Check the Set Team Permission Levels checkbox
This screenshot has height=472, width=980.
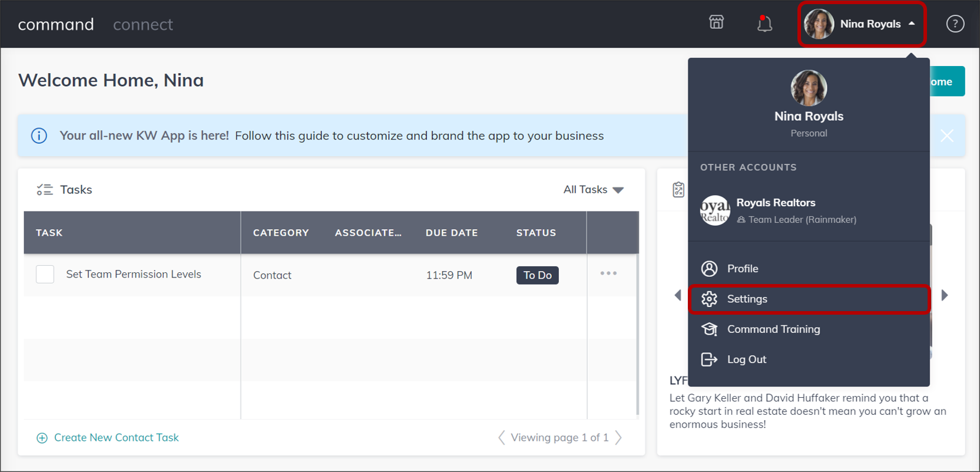point(45,274)
